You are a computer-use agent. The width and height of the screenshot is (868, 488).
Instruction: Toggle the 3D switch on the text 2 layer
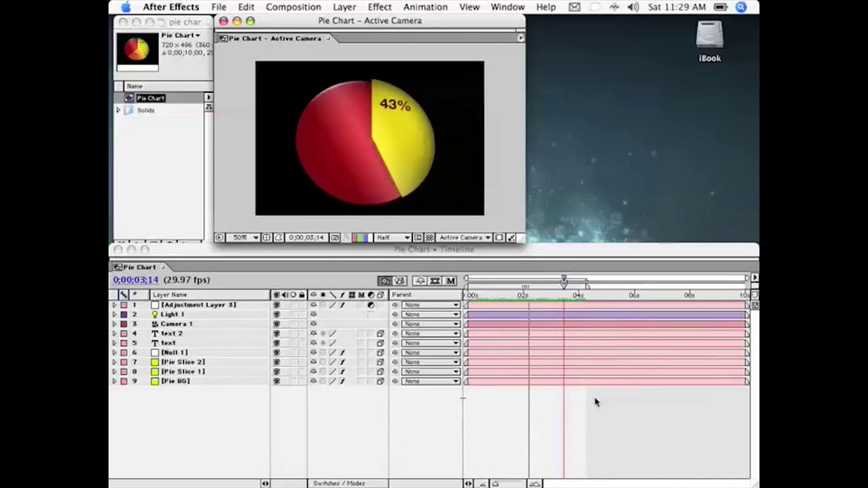coord(380,333)
